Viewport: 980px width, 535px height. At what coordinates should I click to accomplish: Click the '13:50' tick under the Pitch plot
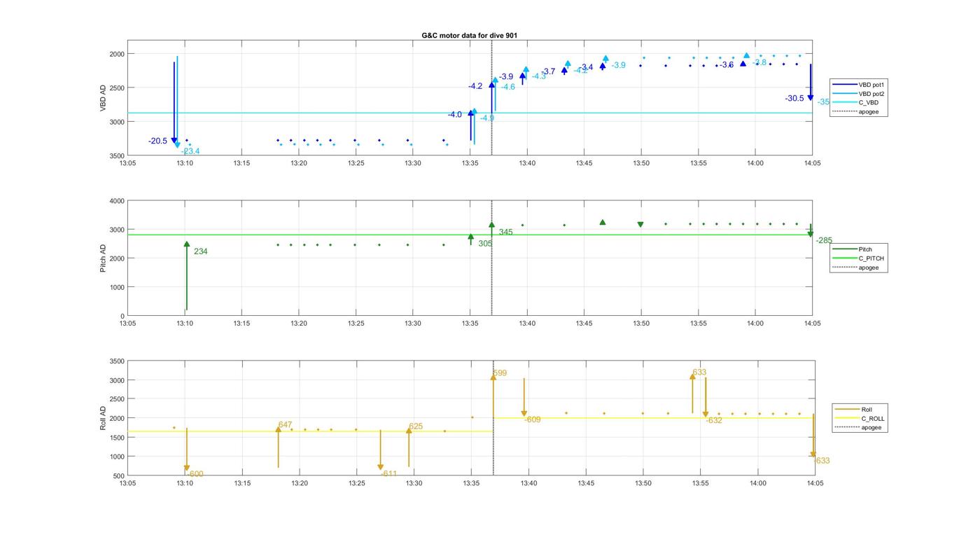(641, 324)
